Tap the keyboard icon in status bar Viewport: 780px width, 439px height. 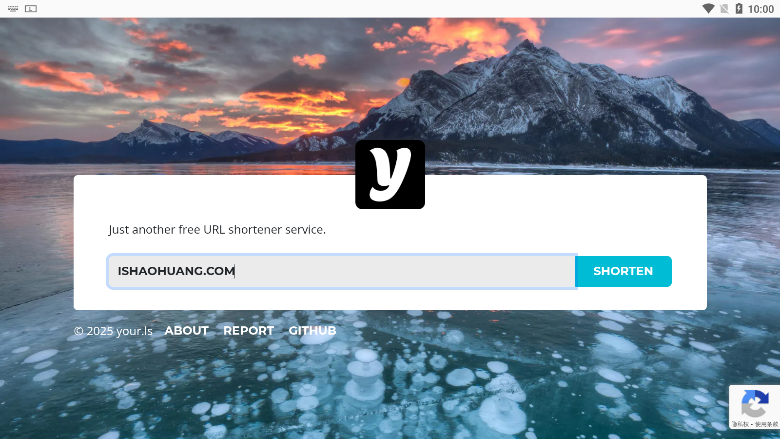coord(13,8)
